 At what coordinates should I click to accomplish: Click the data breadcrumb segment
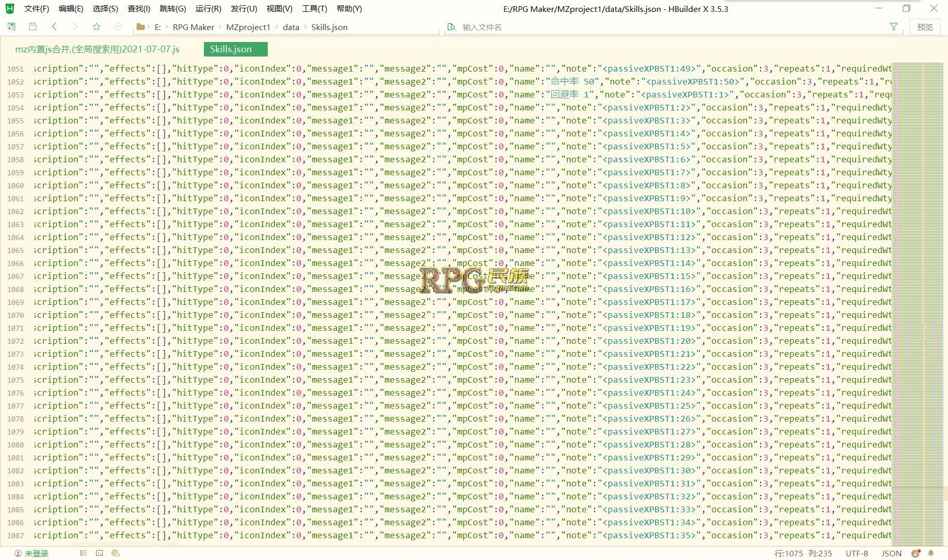[x=291, y=27]
